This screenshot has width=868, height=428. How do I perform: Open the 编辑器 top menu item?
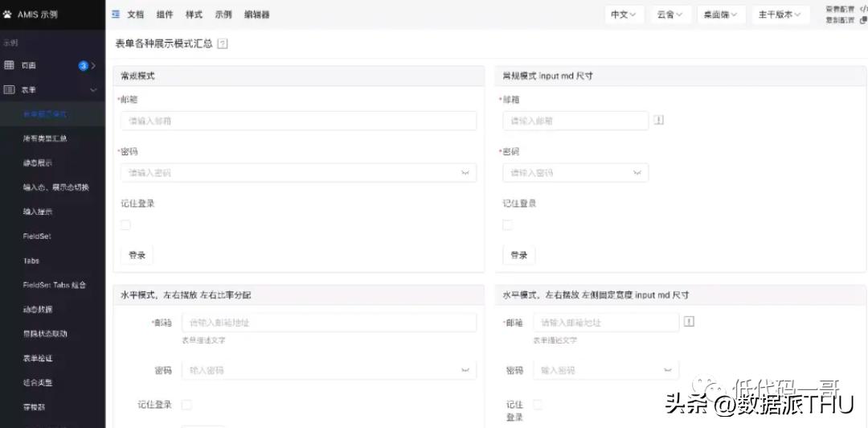point(256,14)
